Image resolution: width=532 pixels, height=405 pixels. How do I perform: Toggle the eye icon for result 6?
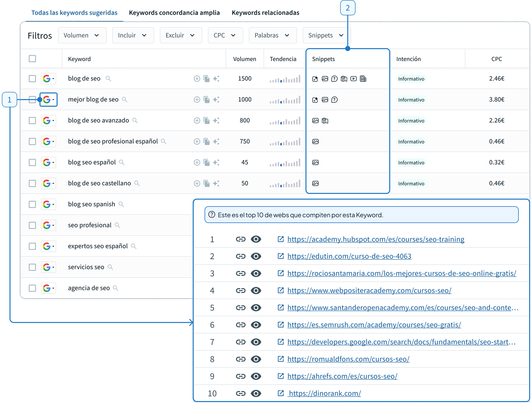point(256,325)
